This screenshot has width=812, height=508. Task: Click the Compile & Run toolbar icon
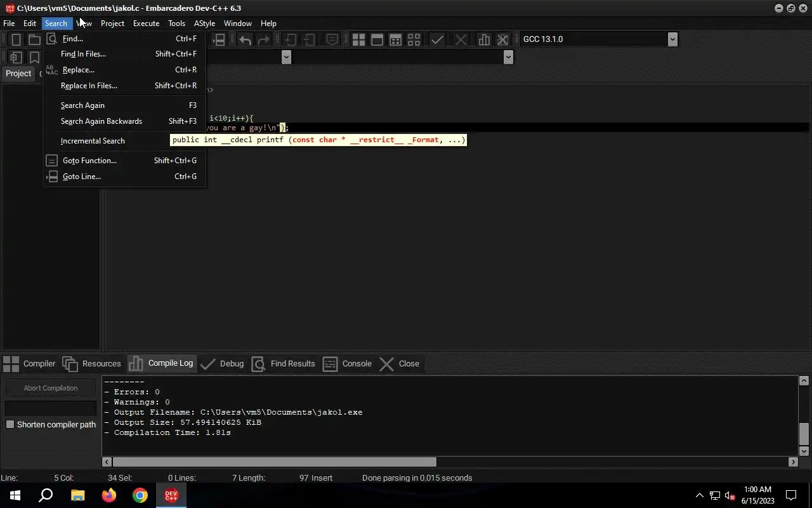(x=395, y=39)
